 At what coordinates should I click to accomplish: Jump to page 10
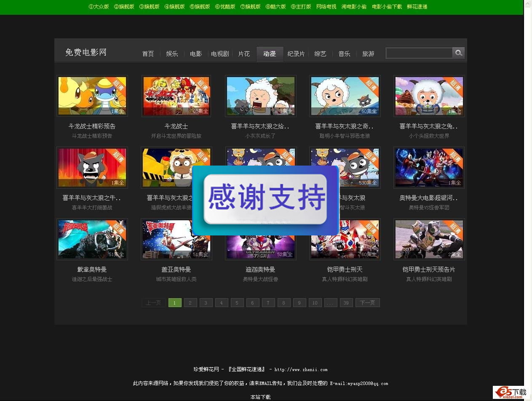[x=315, y=303]
